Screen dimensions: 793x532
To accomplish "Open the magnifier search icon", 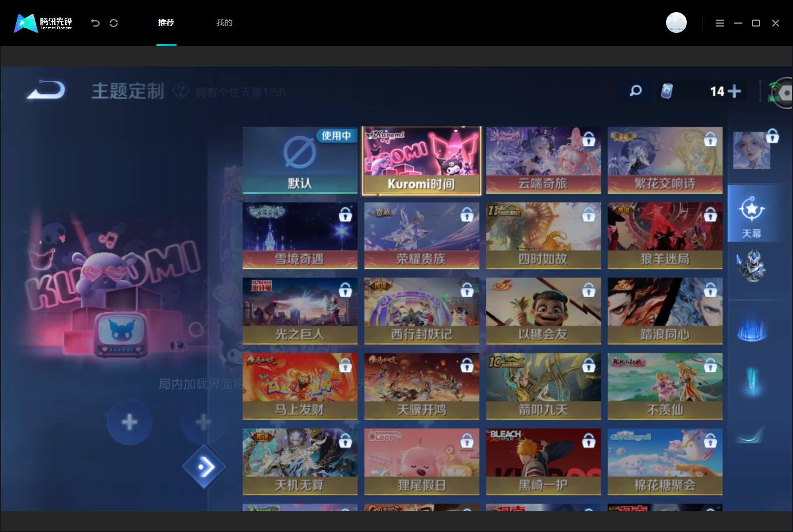I will tap(635, 91).
